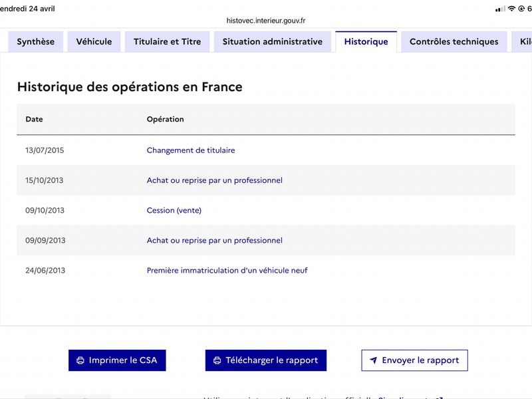Viewport: 532px width, 399px height.
Task: Click the Changement de titulaire operation
Action: point(191,150)
